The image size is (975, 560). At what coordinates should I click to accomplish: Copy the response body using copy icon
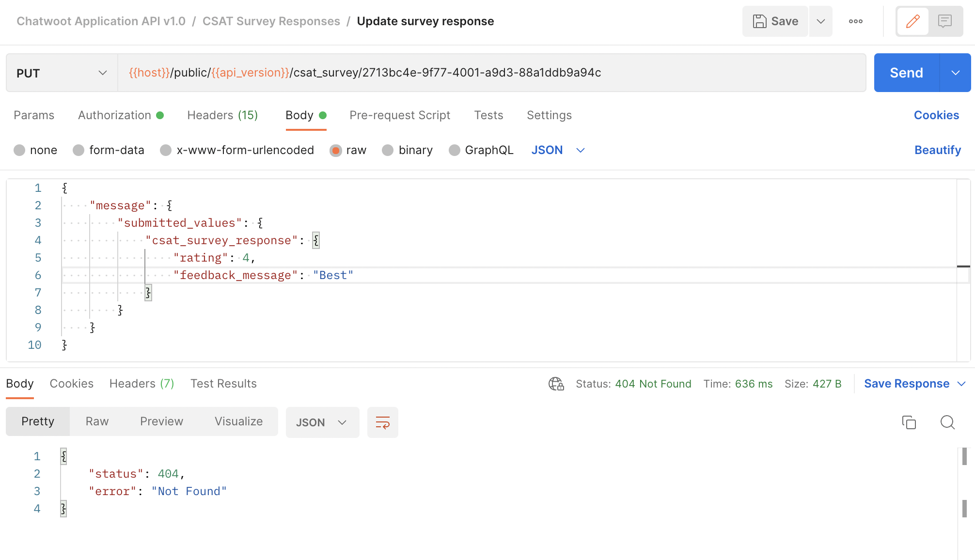[x=909, y=422]
